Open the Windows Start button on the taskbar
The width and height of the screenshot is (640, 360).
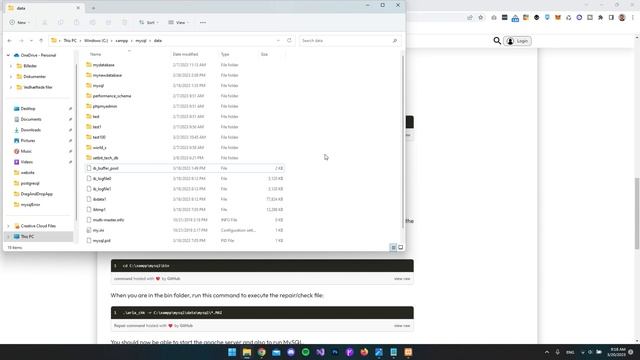pos(232,352)
